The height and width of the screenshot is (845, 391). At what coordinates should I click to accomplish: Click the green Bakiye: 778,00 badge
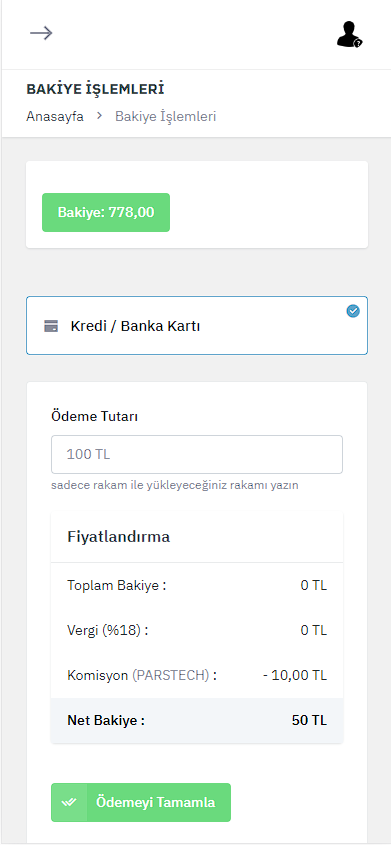(x=106, y=212)
